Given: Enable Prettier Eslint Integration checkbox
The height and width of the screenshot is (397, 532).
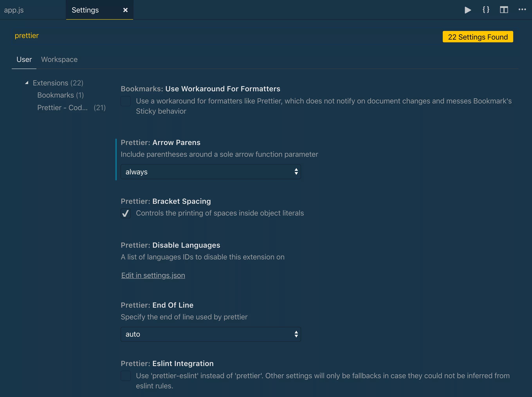Looking at the screenshot, I should 125,376.
